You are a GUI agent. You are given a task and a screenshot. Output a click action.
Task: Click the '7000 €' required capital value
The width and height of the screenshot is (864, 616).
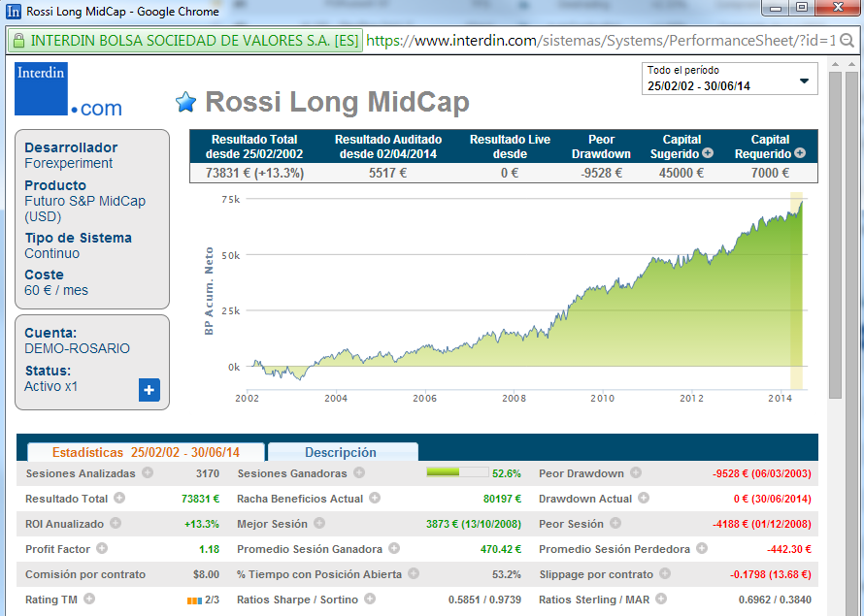tap(770, 173)
